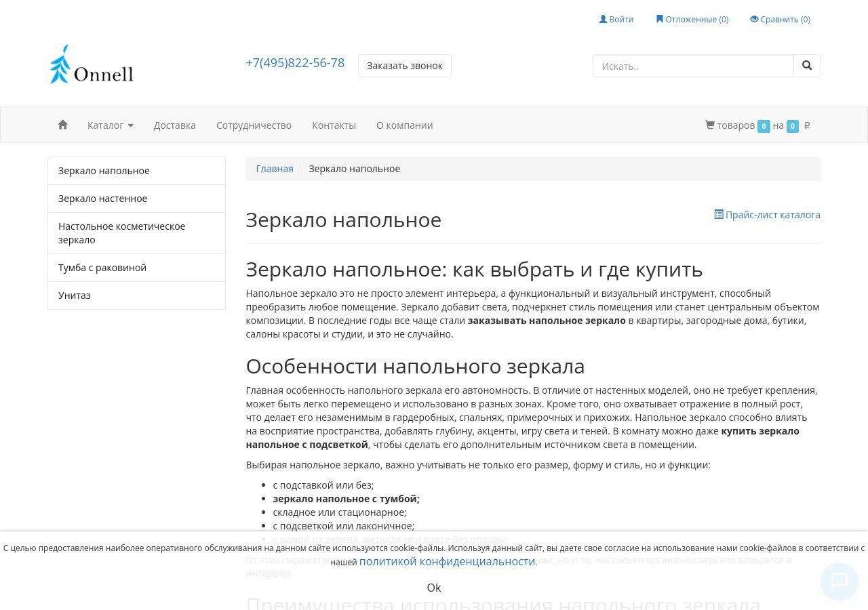Image resolution: width=868 pixels, height=610 pixels.
Task: Click Главная breadcrumb link
Action: [x=275, y=169]
